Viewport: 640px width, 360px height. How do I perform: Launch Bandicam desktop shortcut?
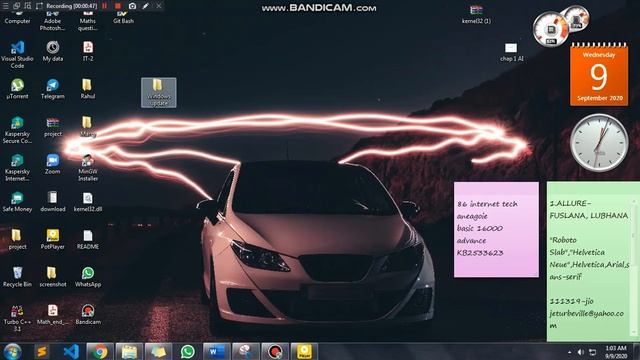(88, 314)
